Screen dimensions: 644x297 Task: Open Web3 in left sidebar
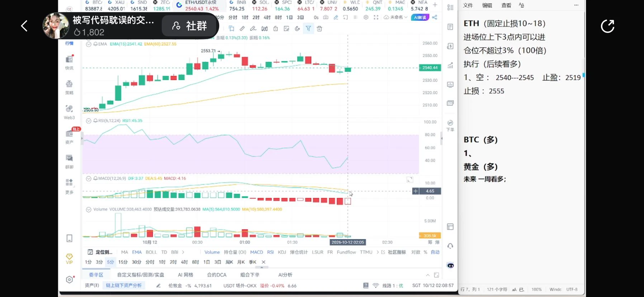69,112
